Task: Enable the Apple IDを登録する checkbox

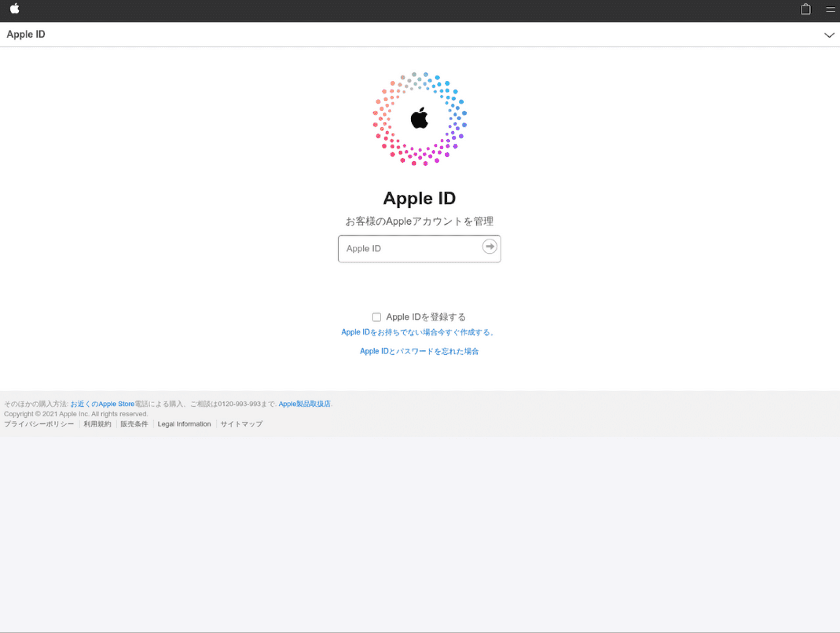Action: [376, 317]
